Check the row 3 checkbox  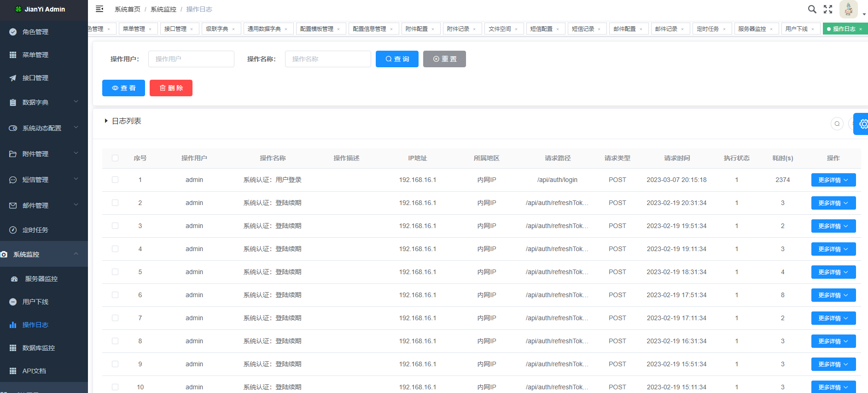click(115, 226)
